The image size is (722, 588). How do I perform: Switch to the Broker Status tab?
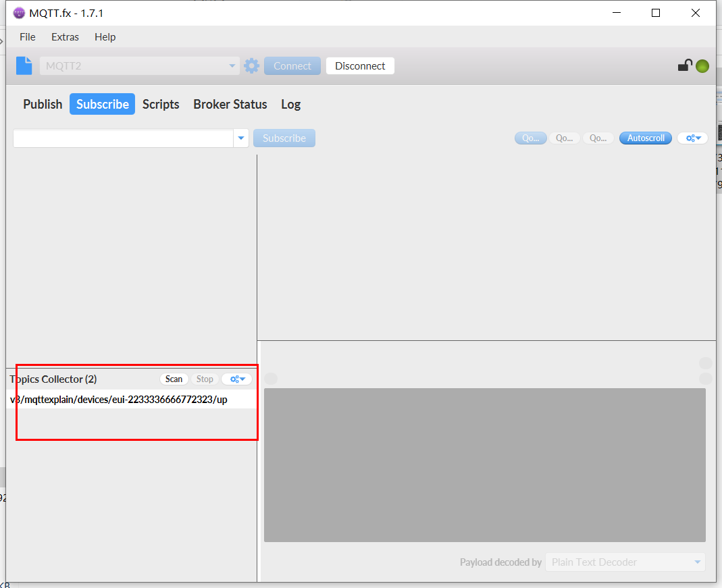pos(230,104)
